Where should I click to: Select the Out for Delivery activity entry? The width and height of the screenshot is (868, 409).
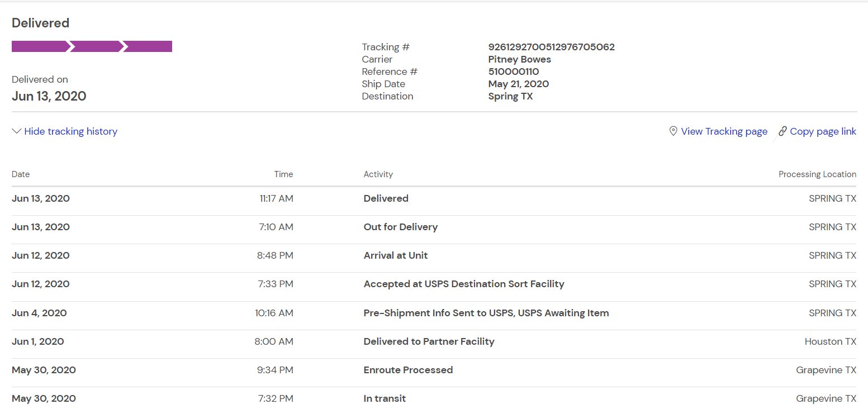tap(400, 227)
